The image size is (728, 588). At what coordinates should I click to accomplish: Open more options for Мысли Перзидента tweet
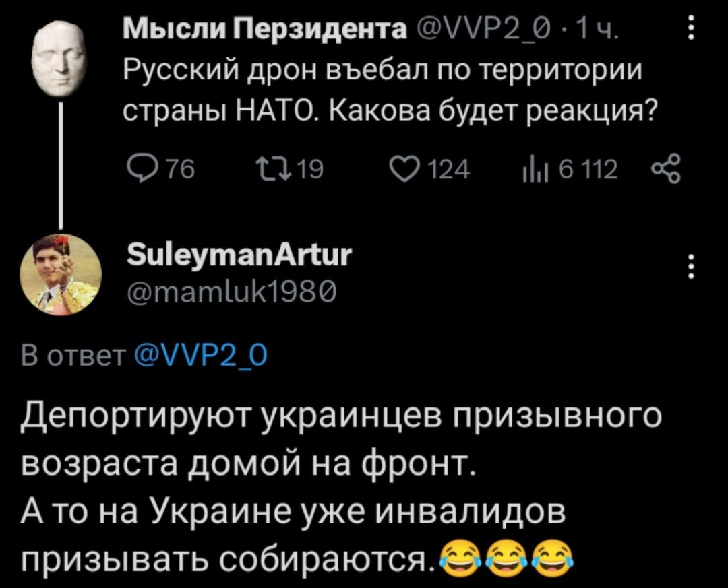click(688, 32)
